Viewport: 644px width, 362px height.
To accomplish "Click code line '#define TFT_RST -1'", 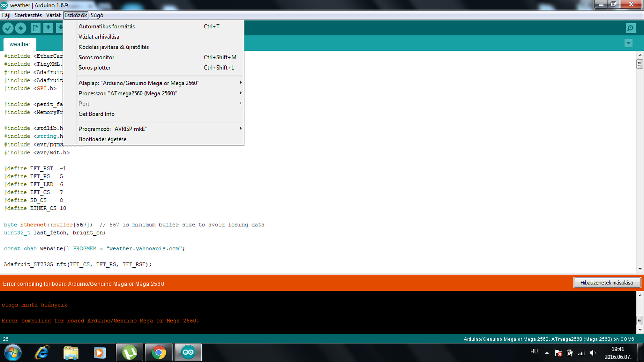I will (35, 168).
